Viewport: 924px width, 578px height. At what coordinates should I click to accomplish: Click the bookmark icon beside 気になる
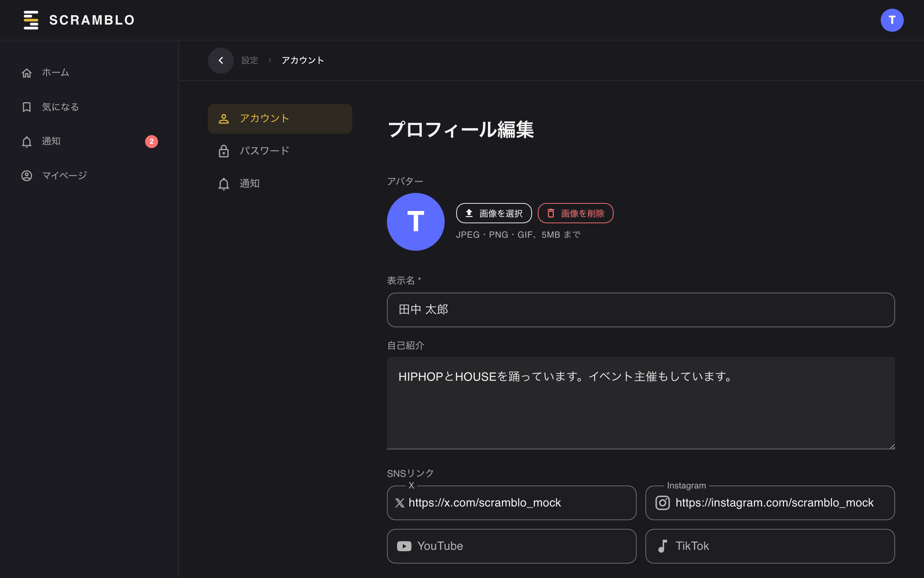pyautogui.click(x=27, y=107)
